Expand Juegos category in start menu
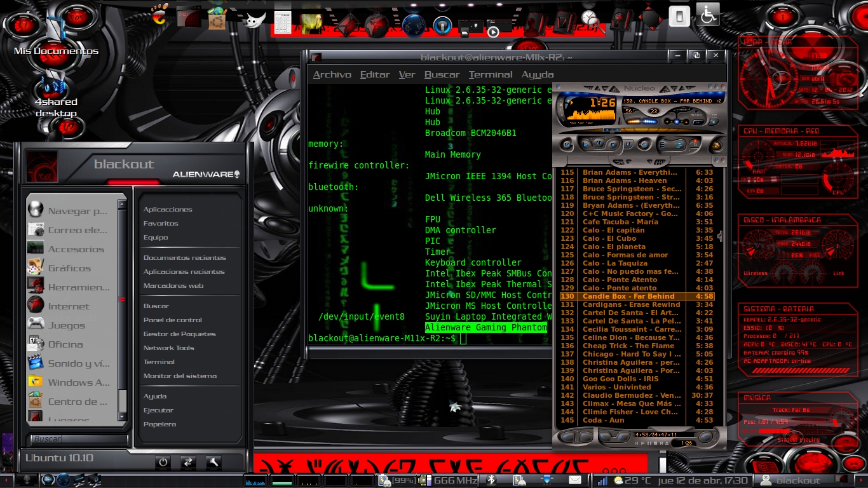868x488 pixels. pos(71,325)
